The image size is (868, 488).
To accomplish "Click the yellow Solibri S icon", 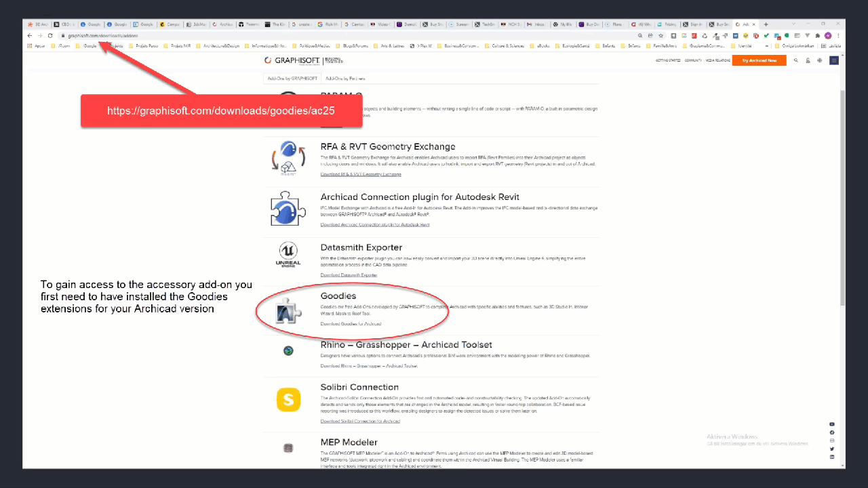I will point(288,399).
